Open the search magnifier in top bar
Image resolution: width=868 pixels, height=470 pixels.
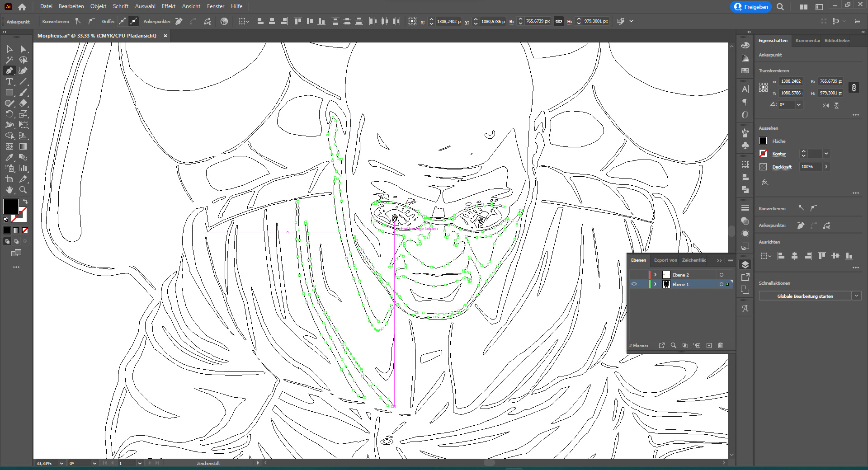780,7
